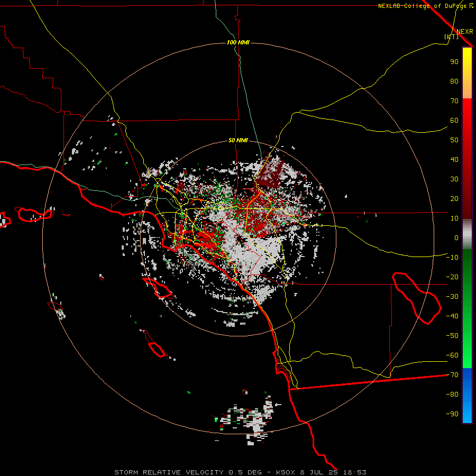This screenshot has height=476, width=476.
Task: Click the 100 NMI range ring label
Action: point(239,42)
